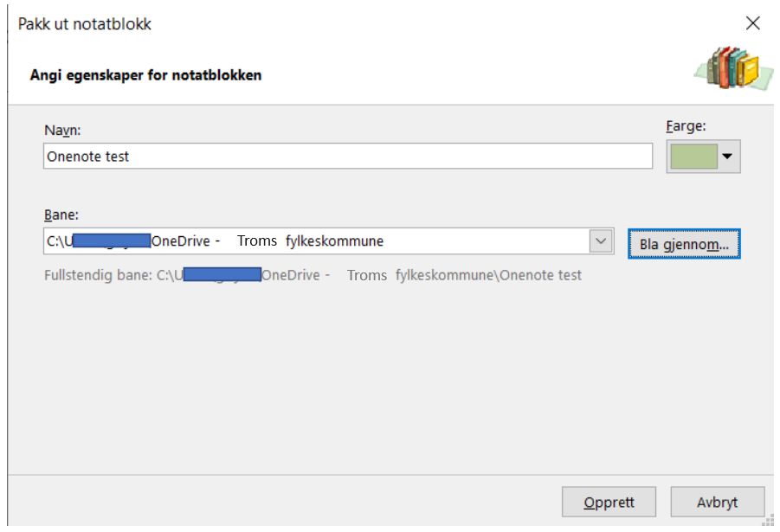Click the Navn field containing 'Onenote test'

click(x=348, y=156)
